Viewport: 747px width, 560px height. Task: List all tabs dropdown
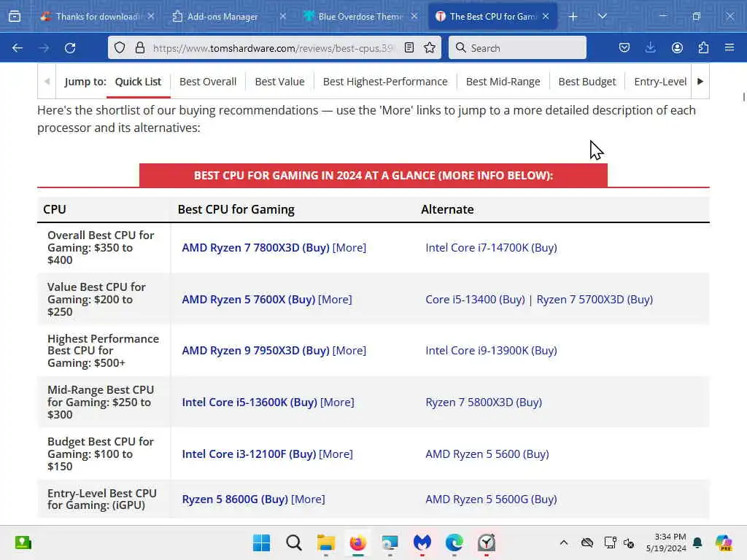(602, 16)
